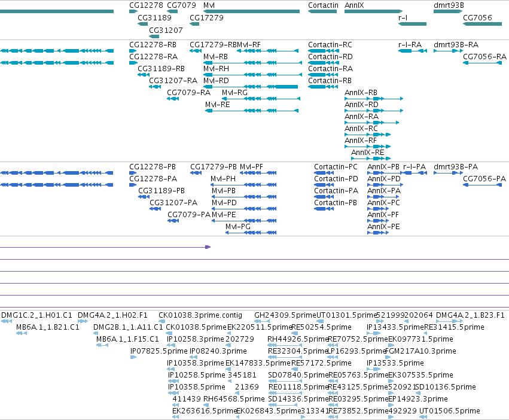This screenshot has height=420, width=509.
Task: Click the CG12278 gene label
Action: point(146,5)
